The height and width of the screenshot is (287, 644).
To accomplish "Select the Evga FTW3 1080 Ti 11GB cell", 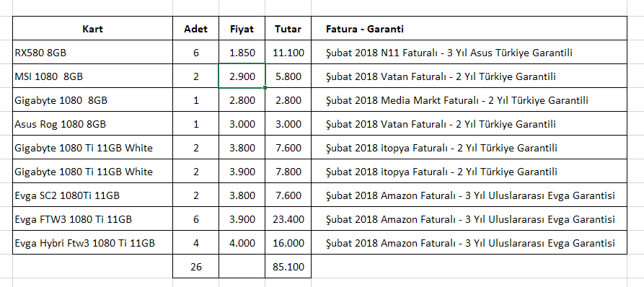I will [x=93, y=218].
